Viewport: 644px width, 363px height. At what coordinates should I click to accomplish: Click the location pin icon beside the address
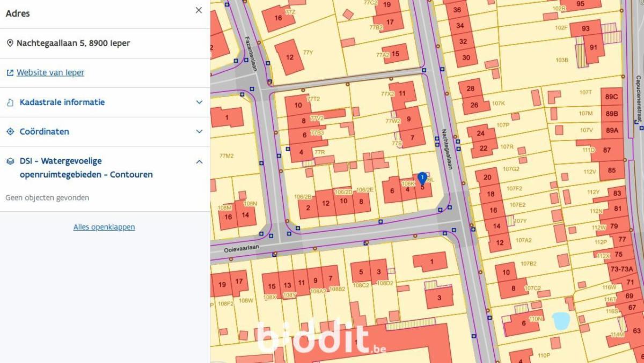(10, 43)
